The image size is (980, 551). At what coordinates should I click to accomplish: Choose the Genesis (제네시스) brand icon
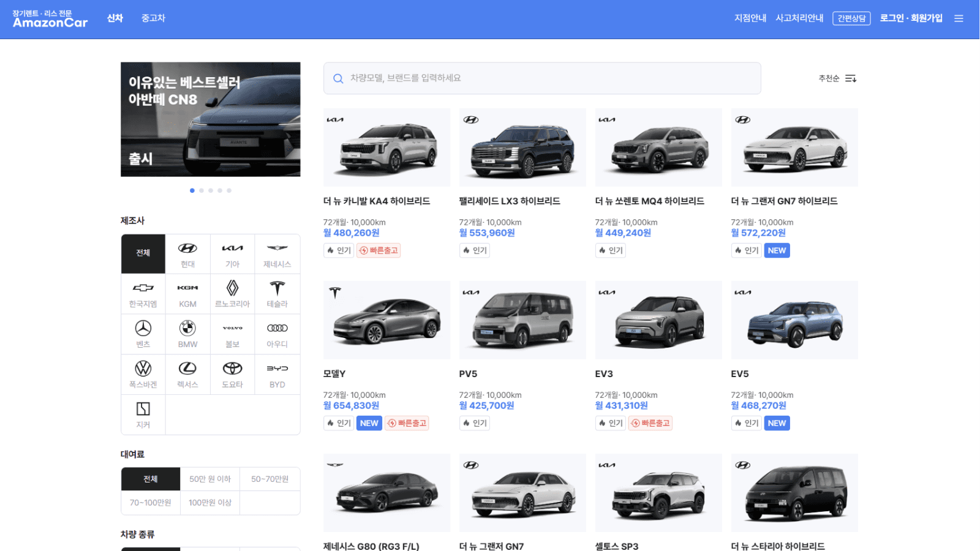pos(277,254)
